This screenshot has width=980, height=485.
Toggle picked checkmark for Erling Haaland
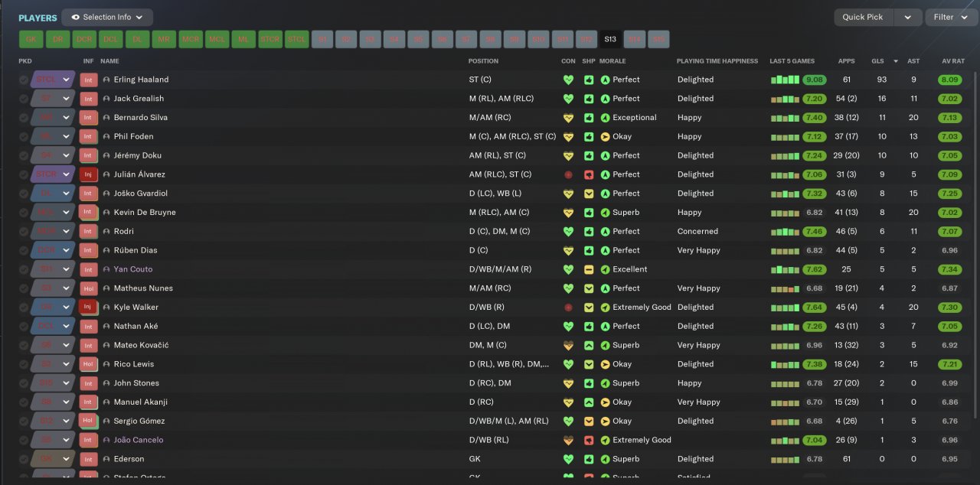click(24, 80)
